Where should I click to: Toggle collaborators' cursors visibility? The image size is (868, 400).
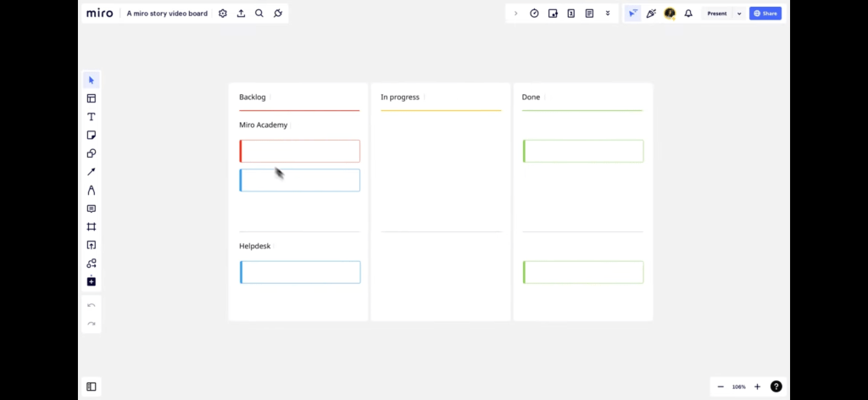632,14
